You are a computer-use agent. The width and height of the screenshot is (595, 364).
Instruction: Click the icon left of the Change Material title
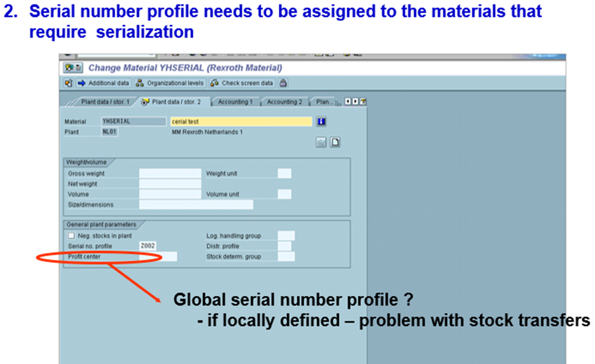pos(73,68)
